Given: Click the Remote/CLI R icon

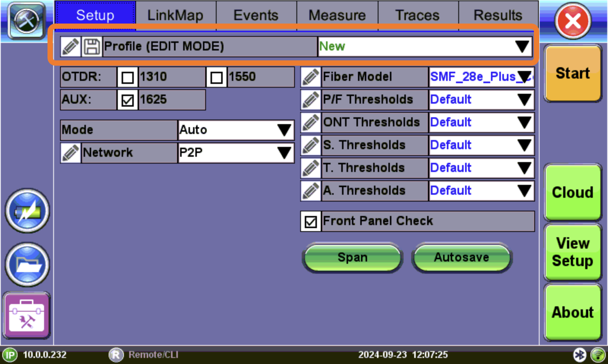Looking at the screenshot, I should [116, 355].
